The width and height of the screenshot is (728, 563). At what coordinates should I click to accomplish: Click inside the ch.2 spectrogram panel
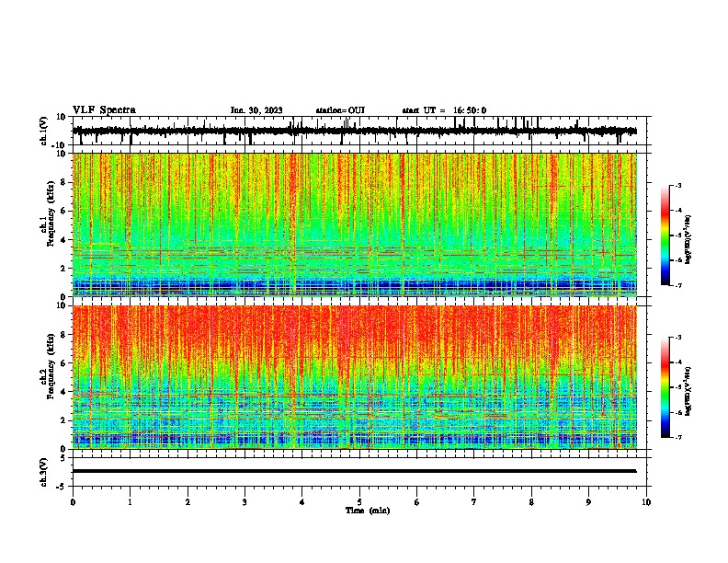[x=355, y=377]
